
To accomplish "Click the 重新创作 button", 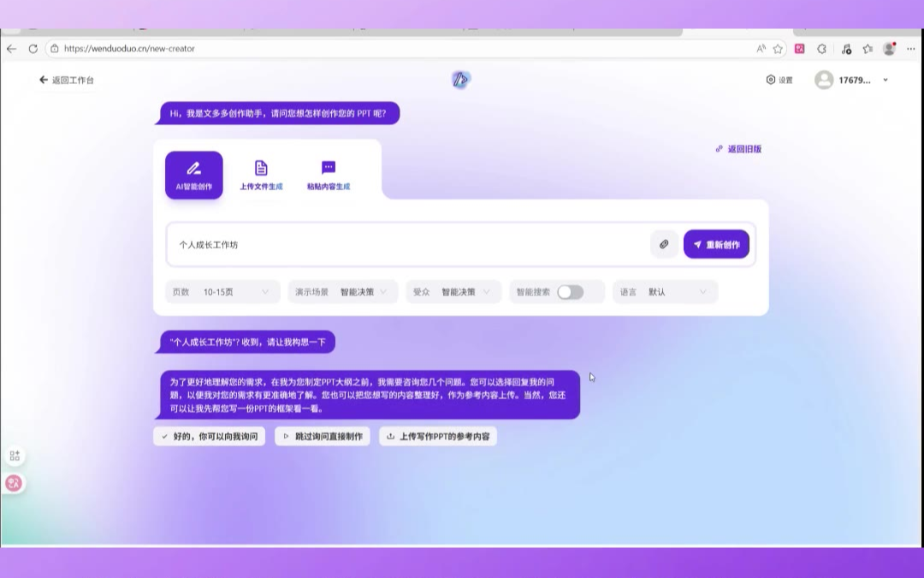I will tap(716, 244).
